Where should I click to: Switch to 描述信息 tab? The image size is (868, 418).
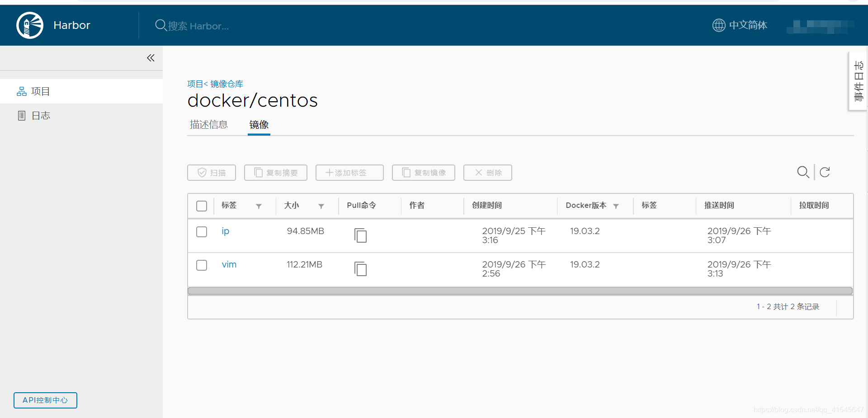point(209,124)
